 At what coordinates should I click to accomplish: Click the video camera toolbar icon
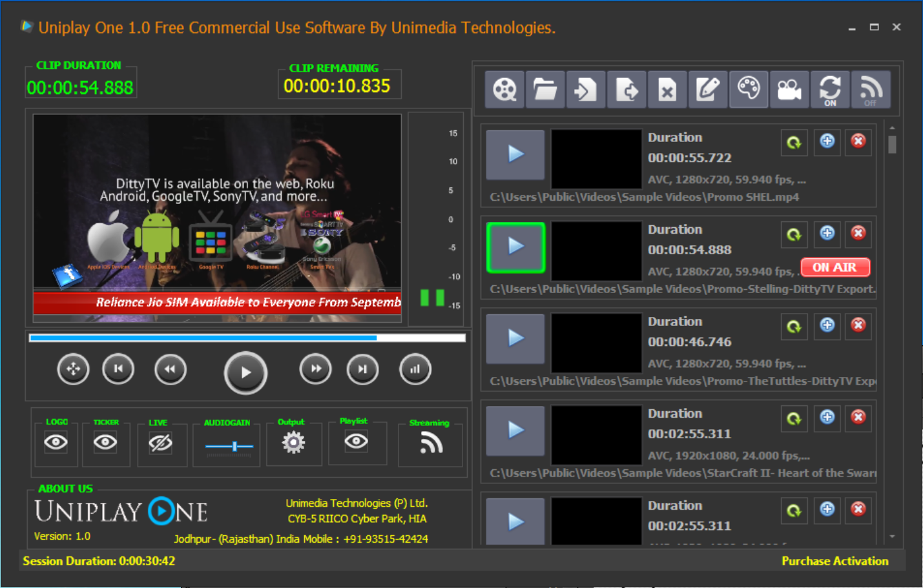pos(789,89)
